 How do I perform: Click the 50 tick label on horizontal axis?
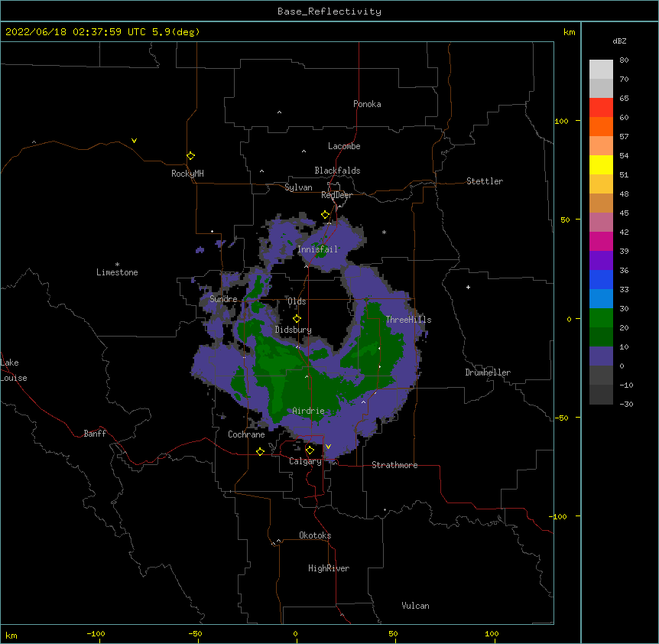point(393,633)
